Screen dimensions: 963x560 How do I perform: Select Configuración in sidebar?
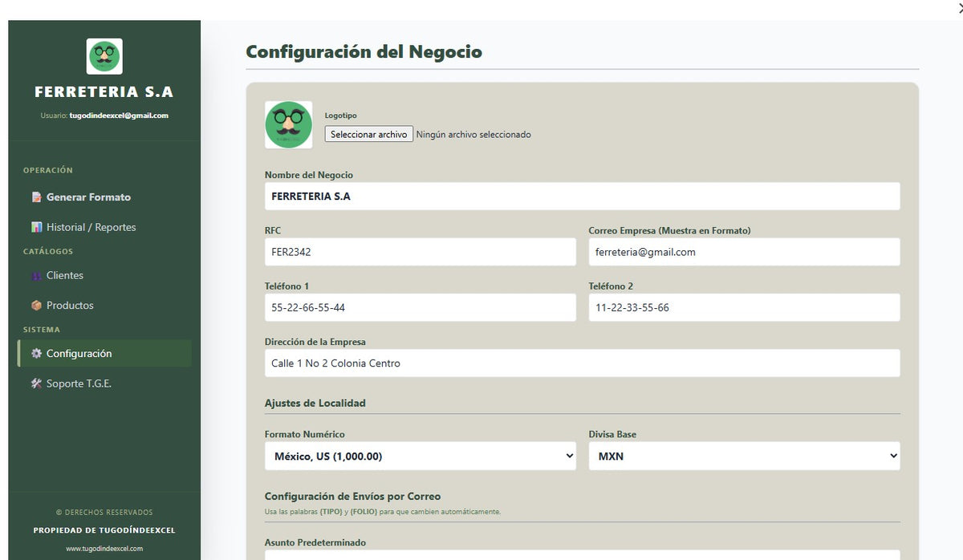point(104,354)
